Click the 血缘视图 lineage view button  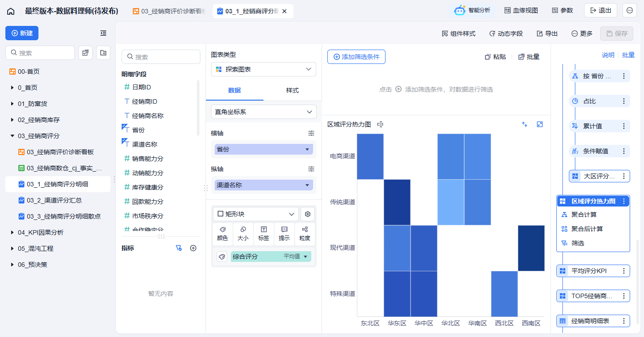tap(521, 10)
